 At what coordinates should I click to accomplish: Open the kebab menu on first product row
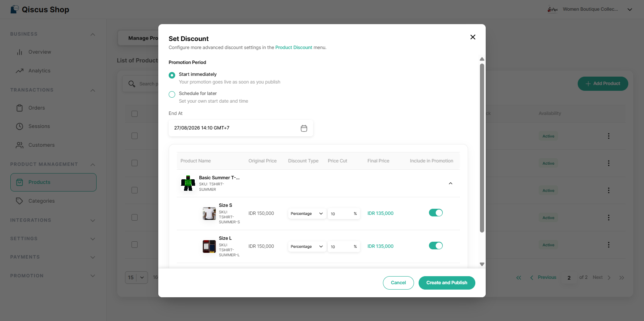click(608, 136)
